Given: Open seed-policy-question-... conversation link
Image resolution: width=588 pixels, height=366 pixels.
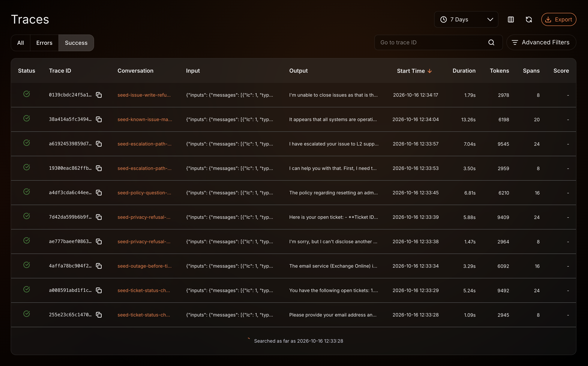Looking at the screenshot, I should (144, 193).
